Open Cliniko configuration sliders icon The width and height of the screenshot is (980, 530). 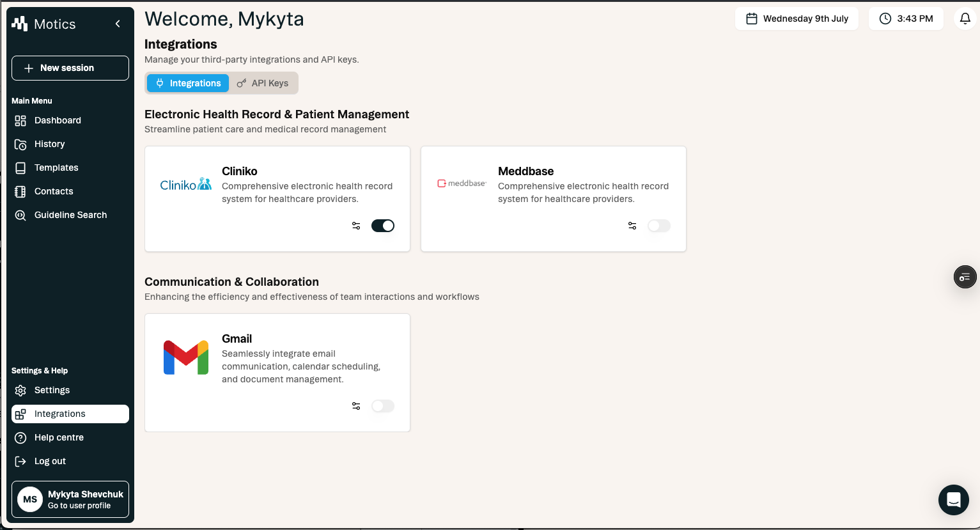click(x=356, y=226)
